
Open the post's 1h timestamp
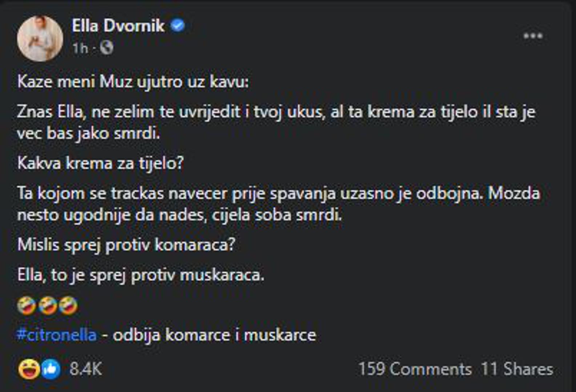coord(80,48)
